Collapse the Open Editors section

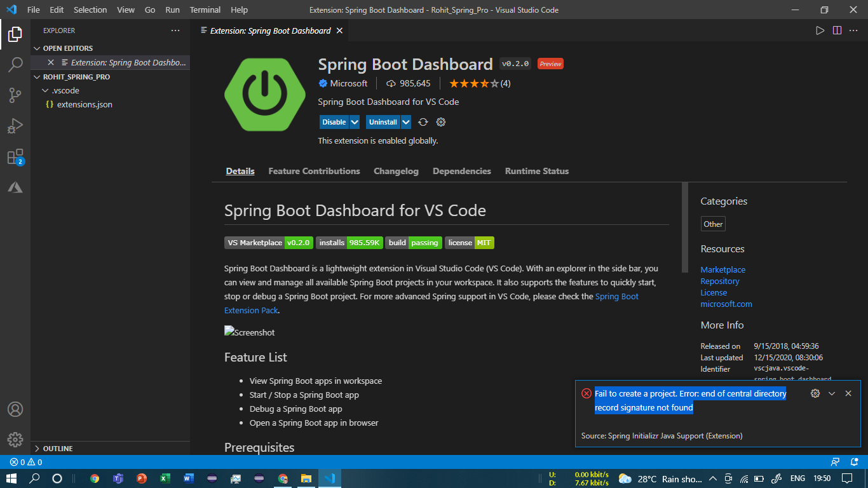click(x=110, y=48)
